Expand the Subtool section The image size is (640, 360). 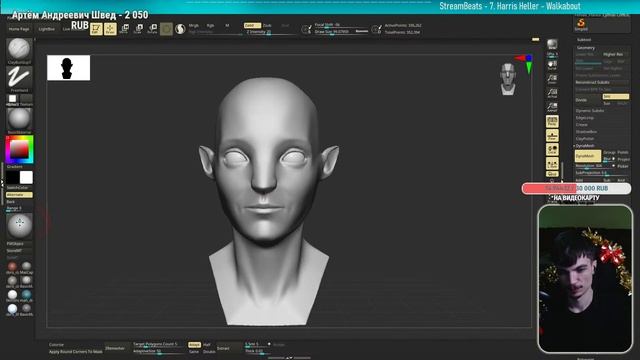click(x=584, y=40)
